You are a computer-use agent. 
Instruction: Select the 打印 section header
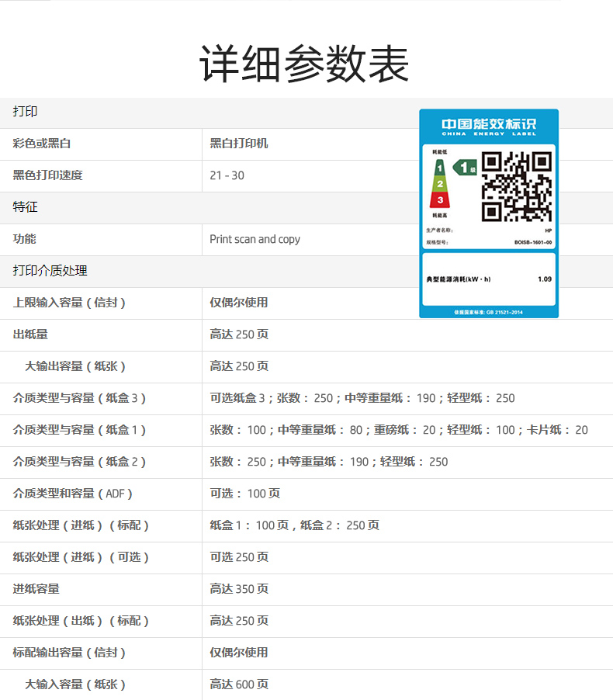tap(26, 112)
